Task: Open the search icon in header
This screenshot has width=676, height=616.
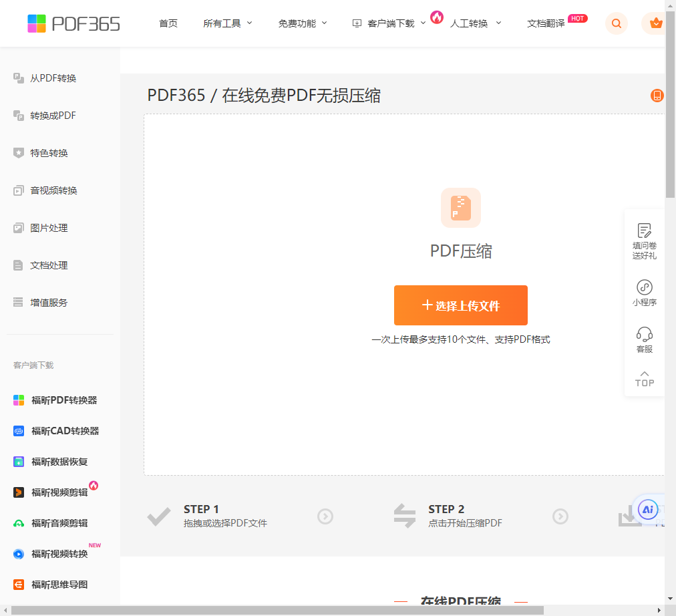Action: [x=616, y=23]
